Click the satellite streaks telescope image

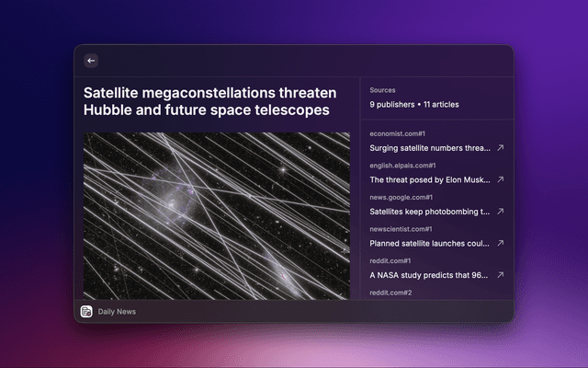(x=217, y=214)
